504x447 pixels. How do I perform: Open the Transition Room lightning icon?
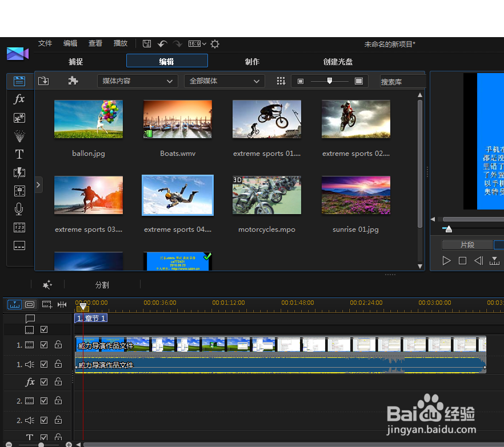pyautogui.click(x=19, y=173)
